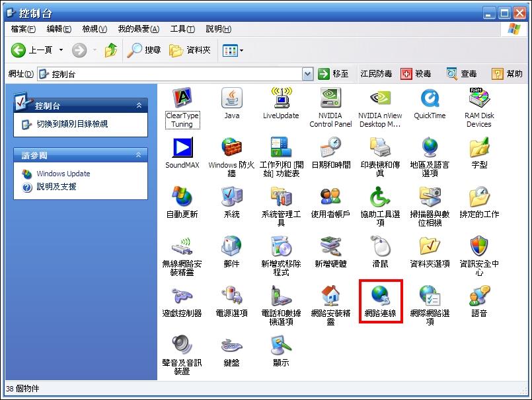Open the 工具(T) menu
This screenshot has width=532, height=400.
tap(182, 29)
